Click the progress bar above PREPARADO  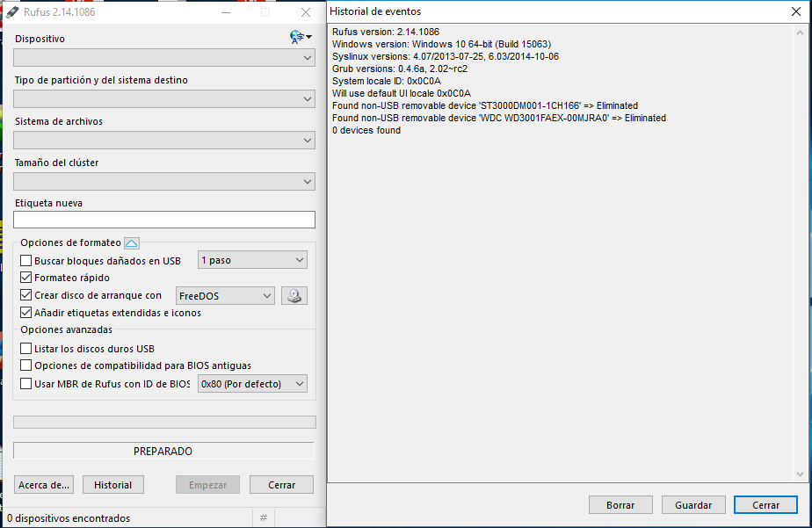pos(164,422)
